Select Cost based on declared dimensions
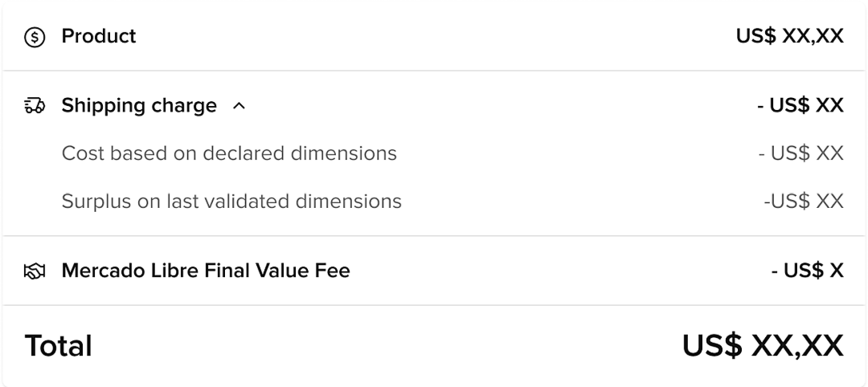The image size is (868, 387). (229, 153)
